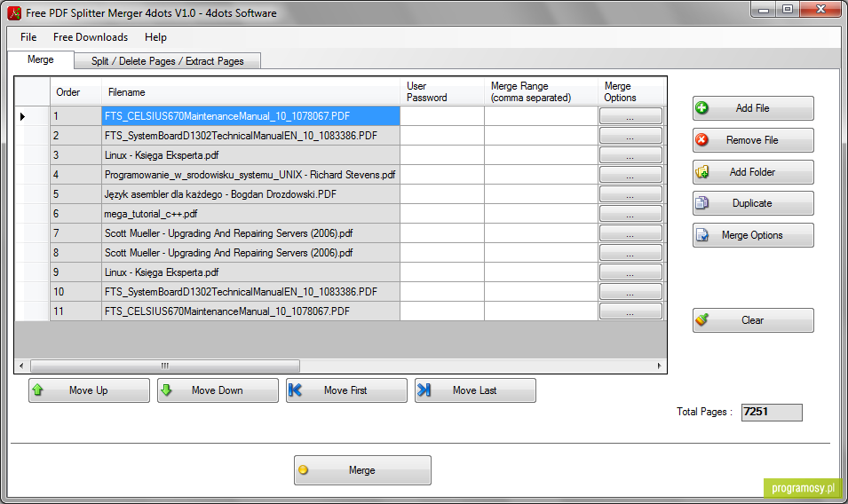The image size is (848, 504).
Task: Select Język asembler dla każdego file row
Action: (x=251, y=194)
